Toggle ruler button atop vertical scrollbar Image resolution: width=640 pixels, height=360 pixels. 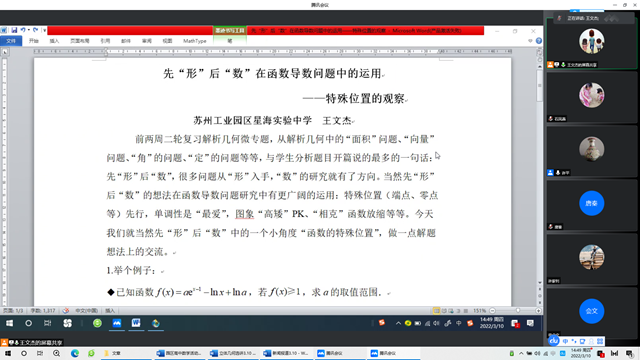[539, 52]
